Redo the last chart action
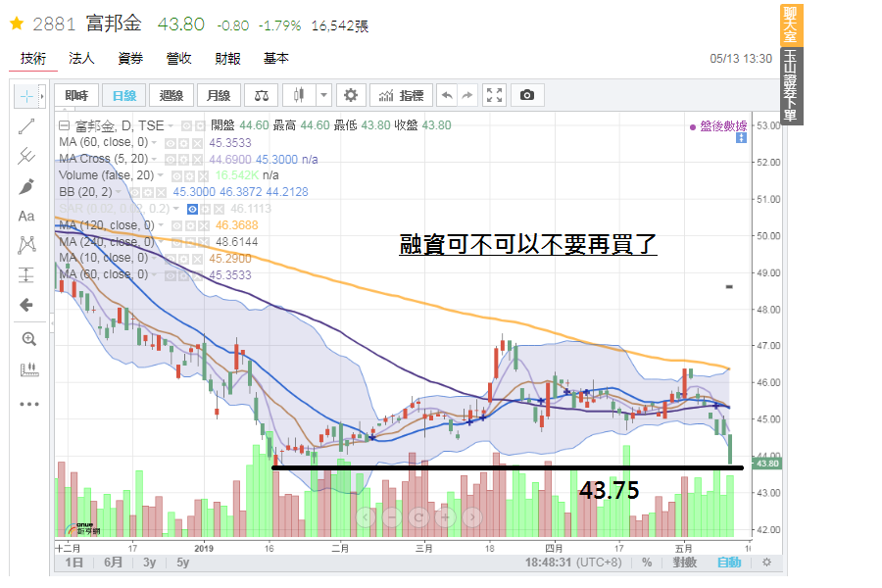This screenshot has height=588, width=882. 467,95
